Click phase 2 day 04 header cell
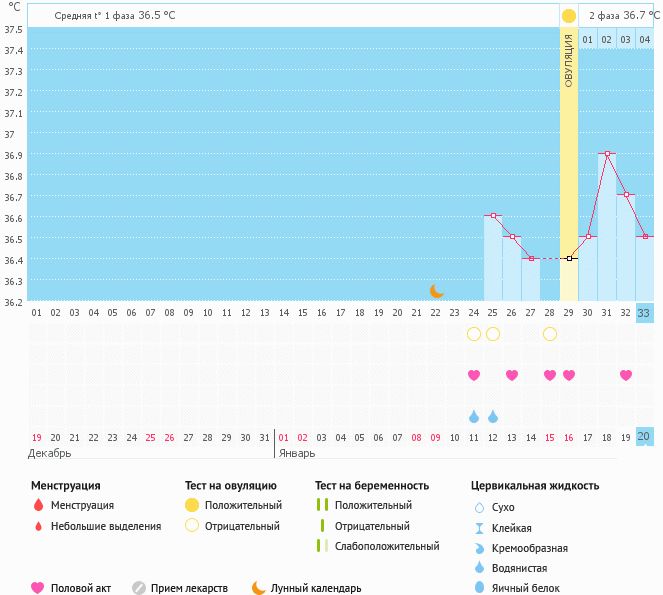This screenshot has width=663, height=595. (x=645, y=40)
